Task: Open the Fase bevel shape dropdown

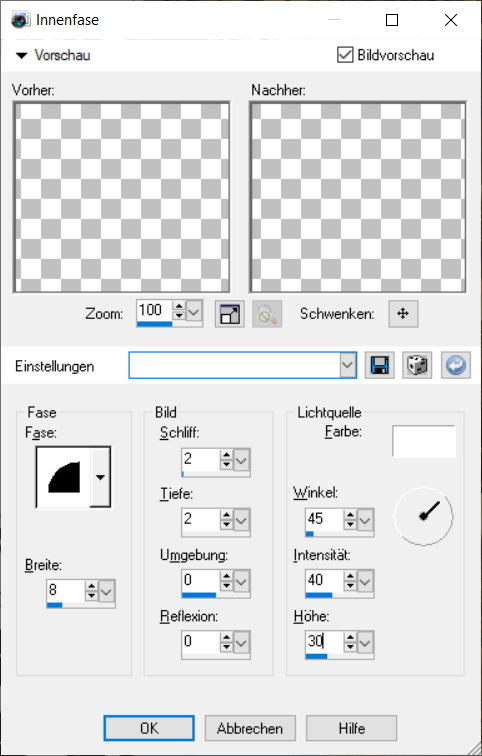Action: 100,477
